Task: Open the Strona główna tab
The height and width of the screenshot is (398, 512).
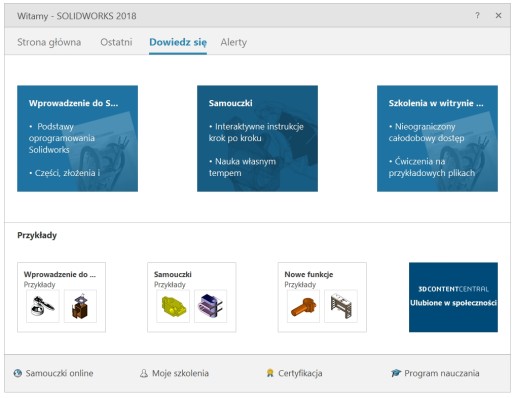Action: point(49,42)
